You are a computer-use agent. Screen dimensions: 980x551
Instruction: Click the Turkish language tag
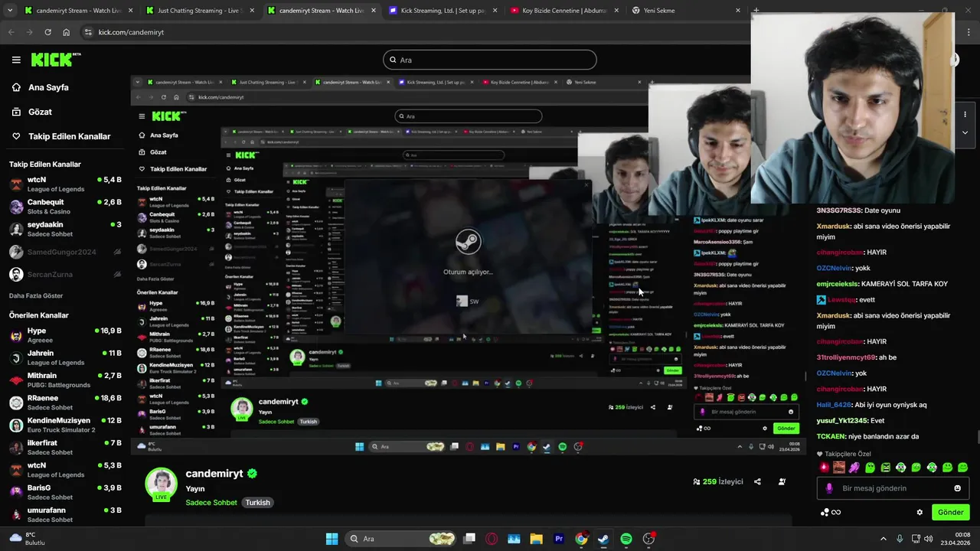(258, 503)
